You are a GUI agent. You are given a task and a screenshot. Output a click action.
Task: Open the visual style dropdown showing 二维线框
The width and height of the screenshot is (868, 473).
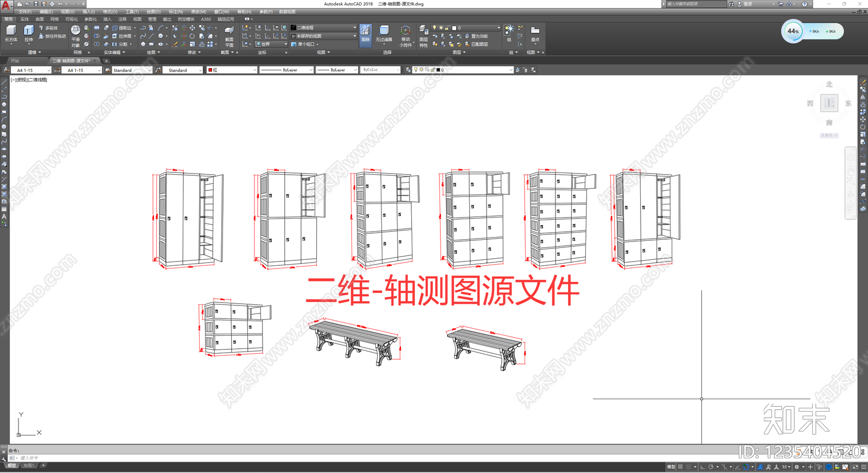323,28
